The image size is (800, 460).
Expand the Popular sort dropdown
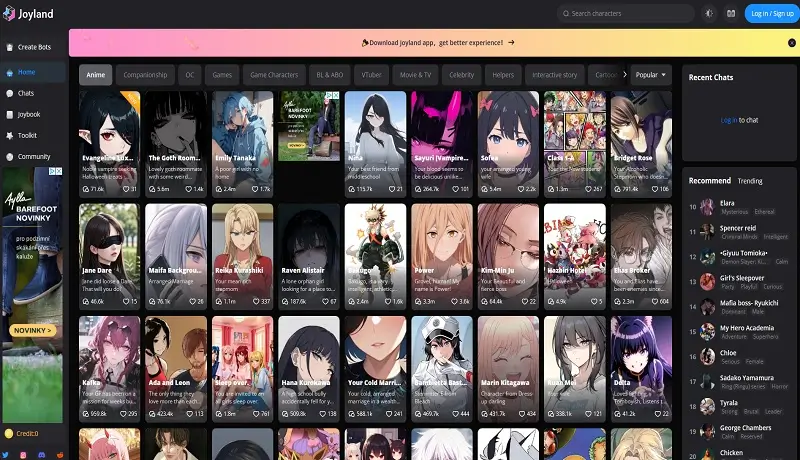pyautogui.click(x=652, y=75)
